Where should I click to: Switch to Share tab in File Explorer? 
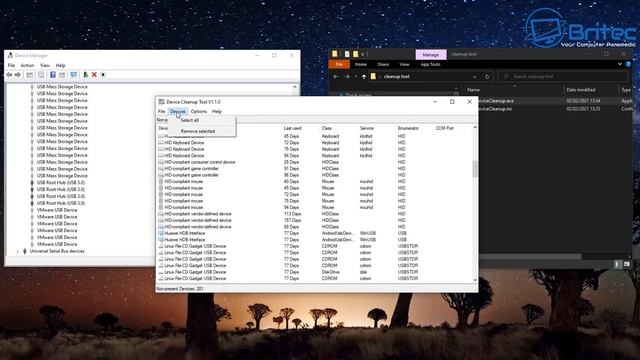pos(383,64)
